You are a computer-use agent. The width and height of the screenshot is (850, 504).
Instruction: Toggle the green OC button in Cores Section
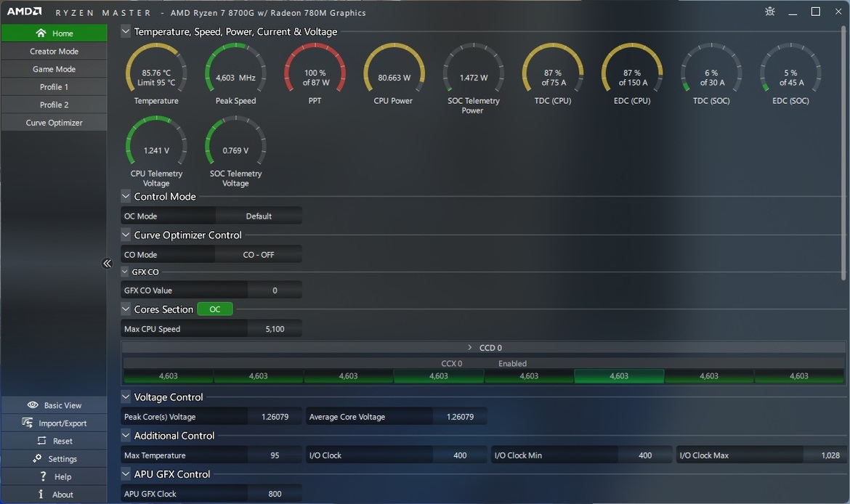[214, 309]
